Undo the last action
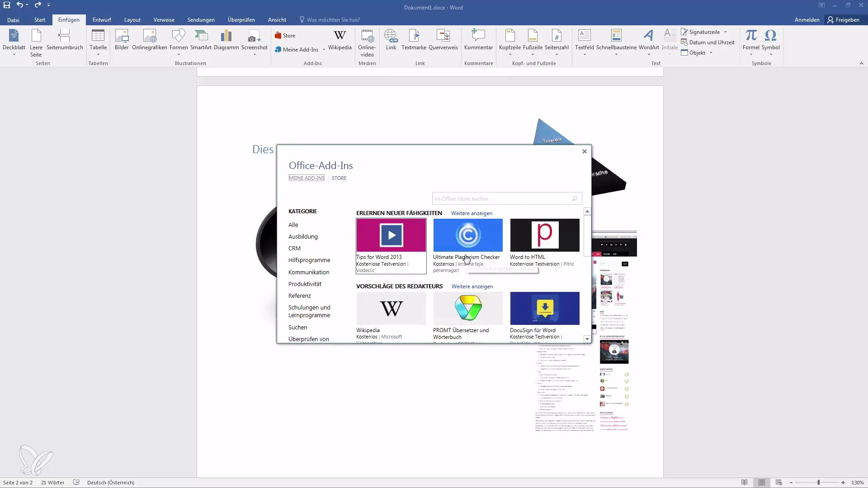 click(20, 5)
